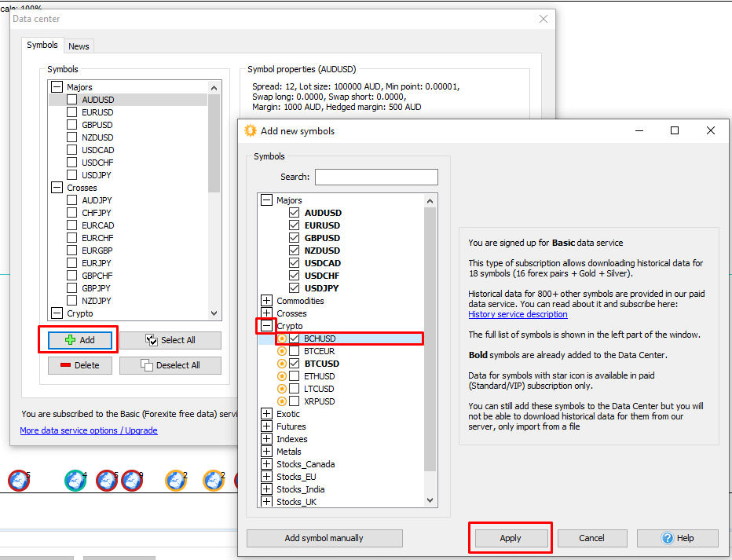
Task: Click the star icon beside ETHUSD
Action: 281,376
